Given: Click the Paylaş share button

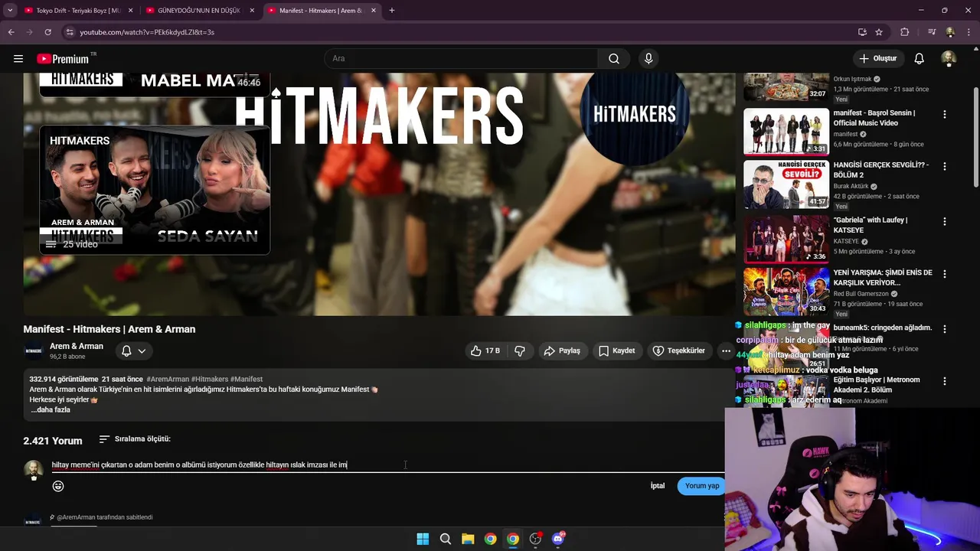Looking at the screenshot, I should pos(562,350).
